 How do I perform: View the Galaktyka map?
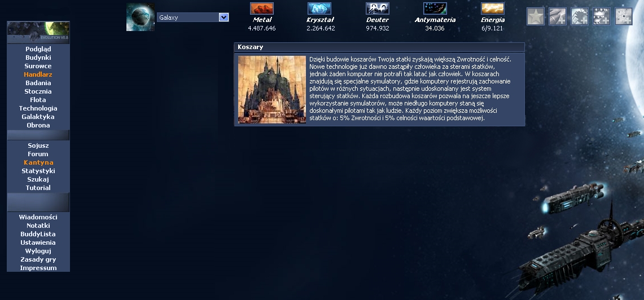tap(38, 117)
